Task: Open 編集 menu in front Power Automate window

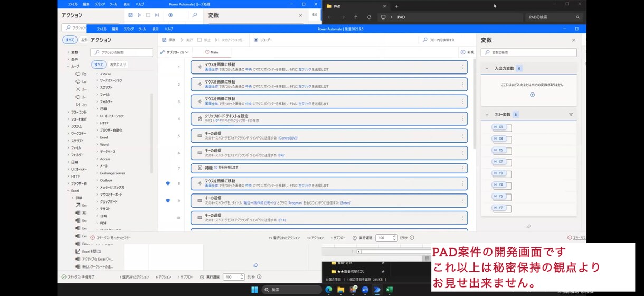Action: [115, 29]
